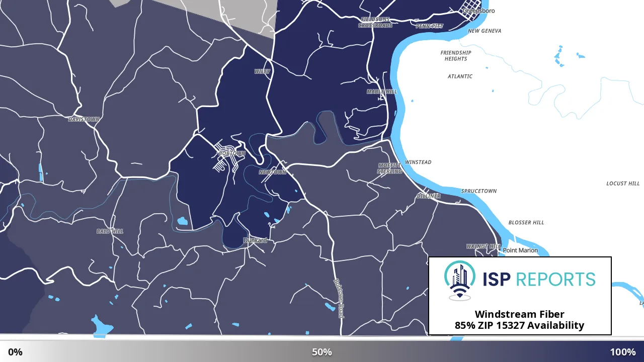Click the 50% legend label
The width and height of the screenshot is (644, 362).
click(322, 352)
